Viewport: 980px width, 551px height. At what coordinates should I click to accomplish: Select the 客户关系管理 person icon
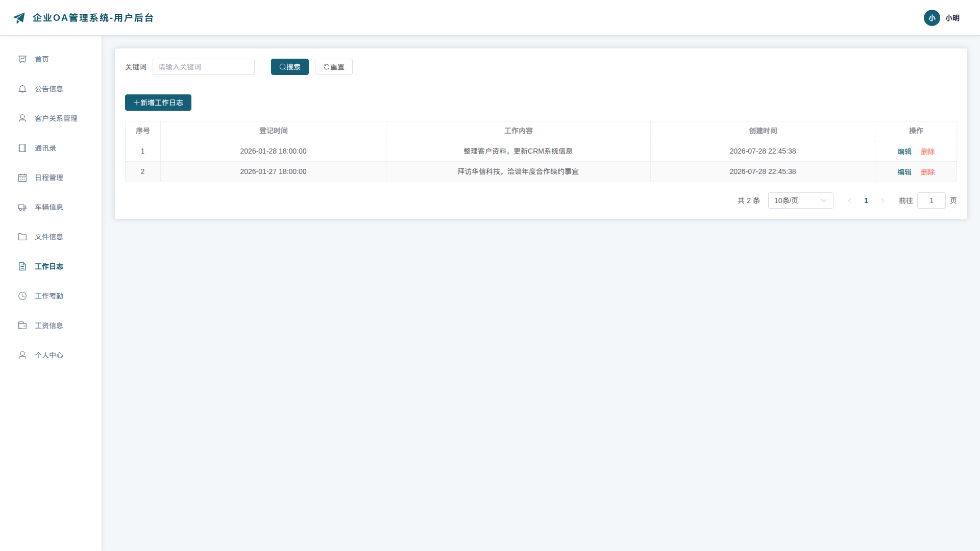click(22, 118)
